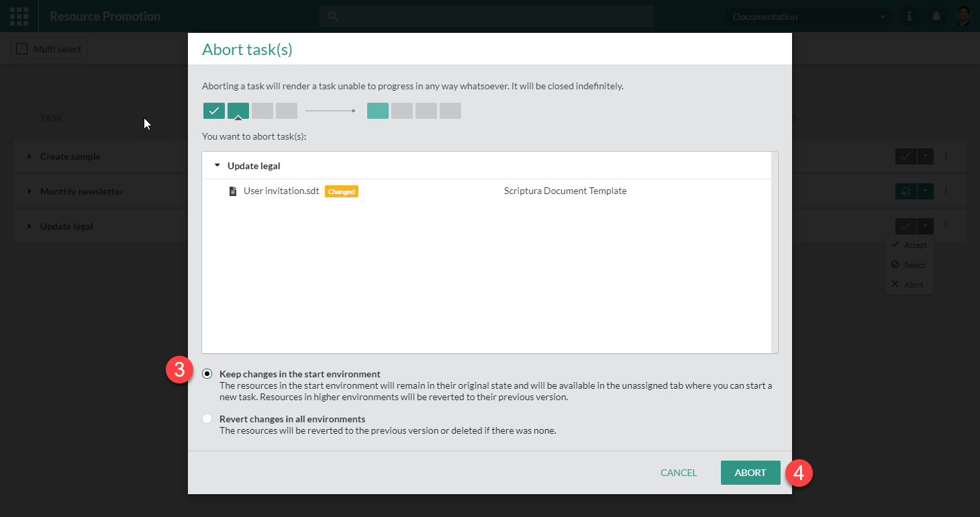Open the apps grid menu icon
The height and width of the screenshot is (517, 980).
coord(19,16)
